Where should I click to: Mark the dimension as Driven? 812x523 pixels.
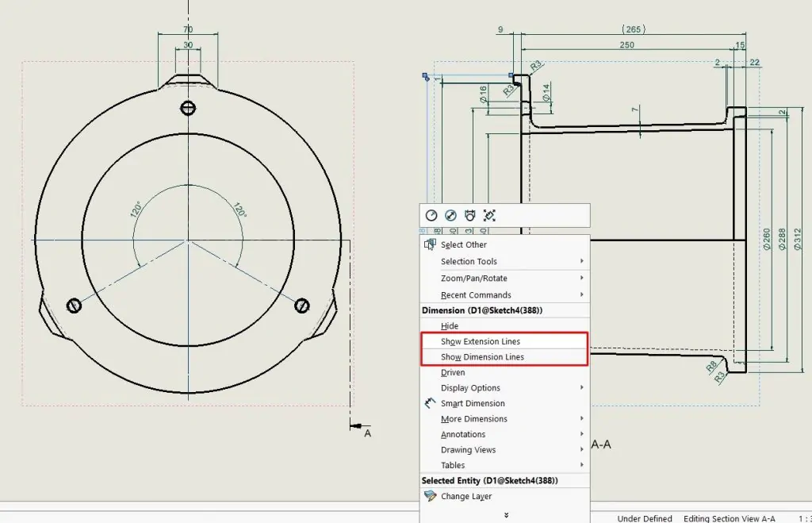point(504,373)
